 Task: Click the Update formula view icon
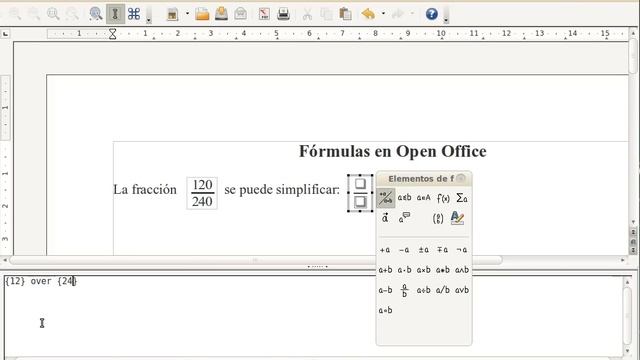coord(96,14)
